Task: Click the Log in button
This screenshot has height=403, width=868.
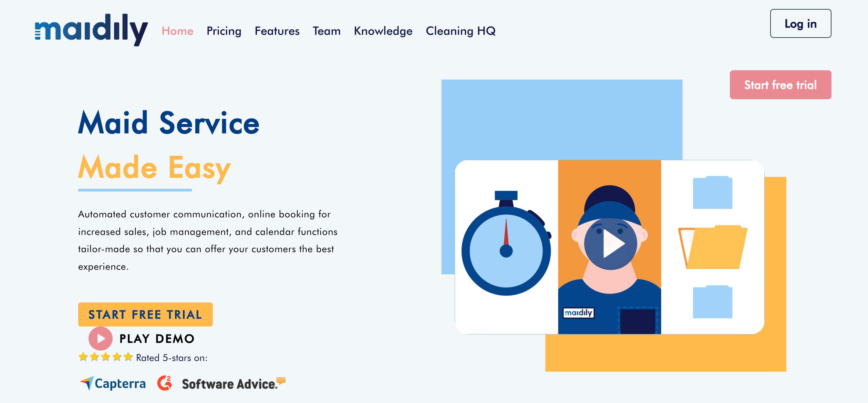Action: (800, 23)
